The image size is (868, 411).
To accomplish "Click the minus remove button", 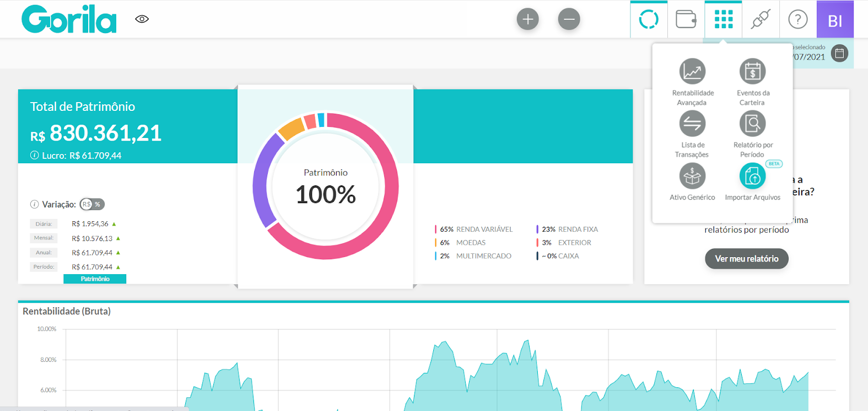I will [x=569, y=19].
